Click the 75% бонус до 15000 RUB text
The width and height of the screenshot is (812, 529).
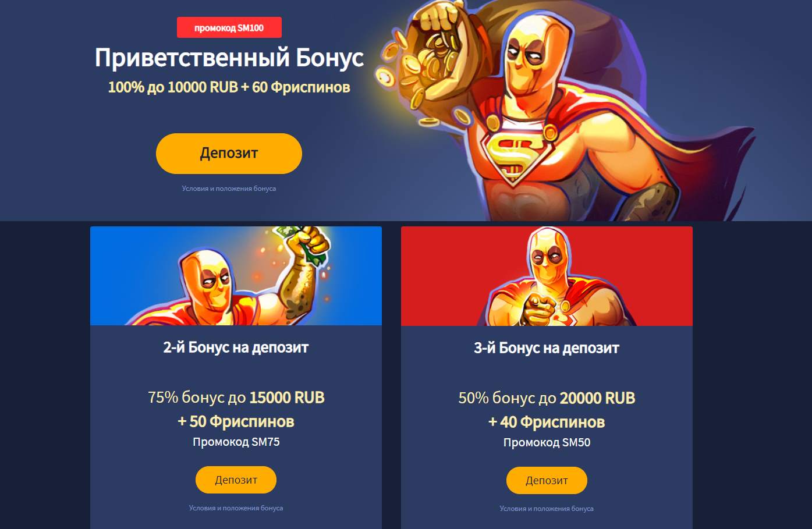pos(236,397)
